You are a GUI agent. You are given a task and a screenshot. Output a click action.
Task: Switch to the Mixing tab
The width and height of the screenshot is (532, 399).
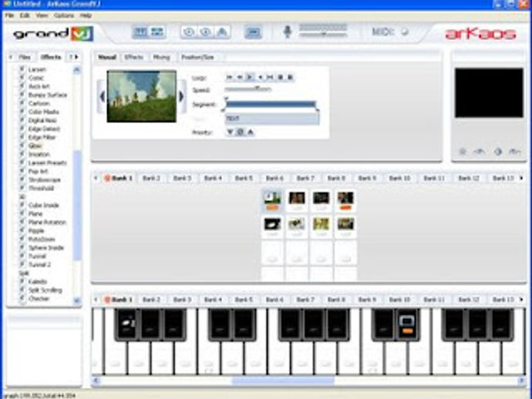click(x=161, y=57)
